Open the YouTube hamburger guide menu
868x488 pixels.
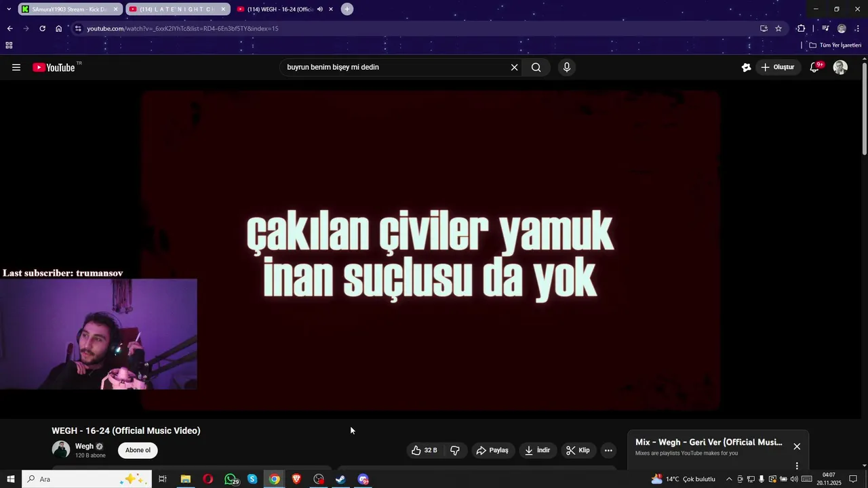click(x=16, y=67)
